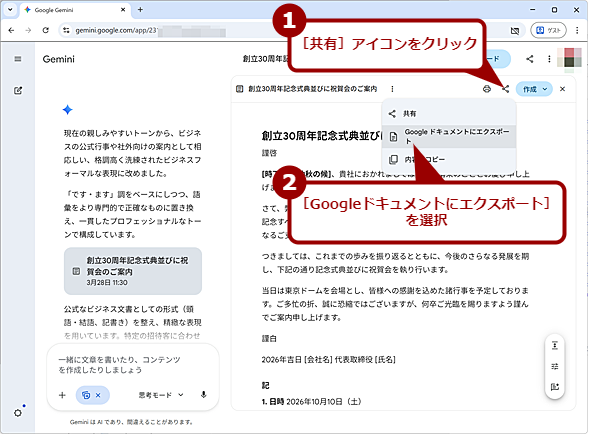
Task: Click the browser forward arrow
Action: tap(28, 30)
